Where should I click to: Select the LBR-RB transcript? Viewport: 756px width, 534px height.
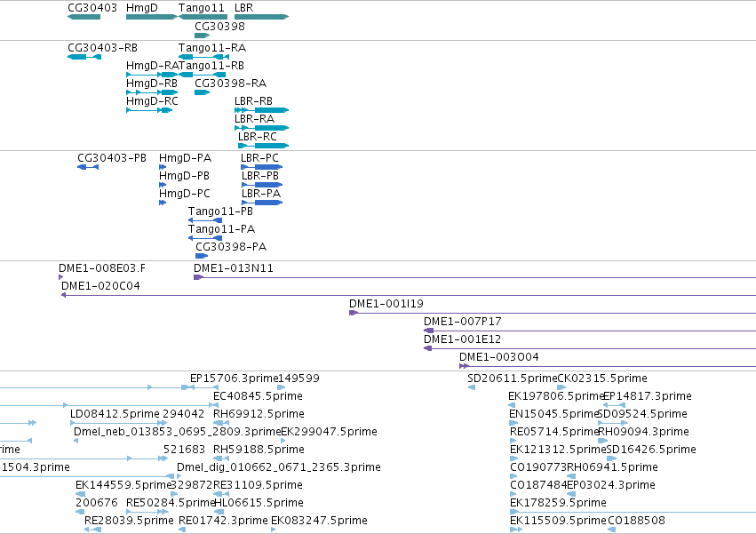[x=262, y=110]
